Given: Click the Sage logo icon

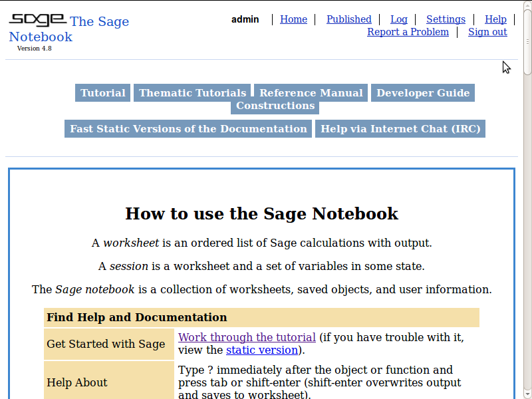Looking at the screenshot, I should coord(37,19).
